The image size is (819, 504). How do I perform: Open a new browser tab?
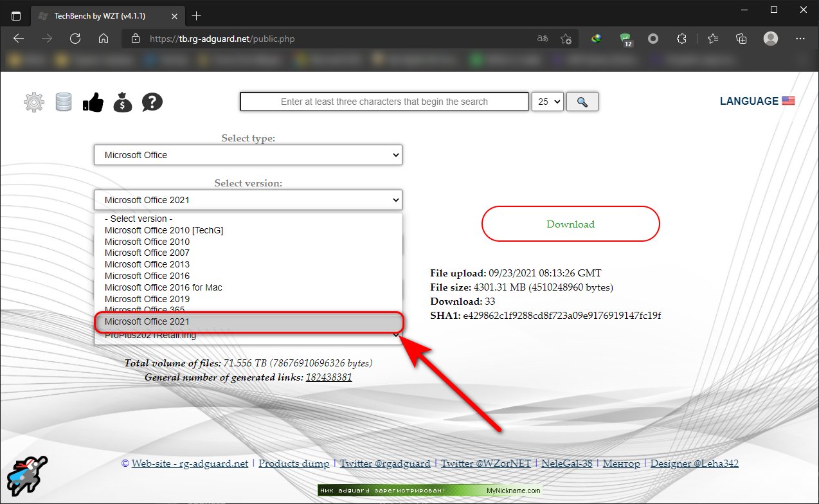coord(197,15)
